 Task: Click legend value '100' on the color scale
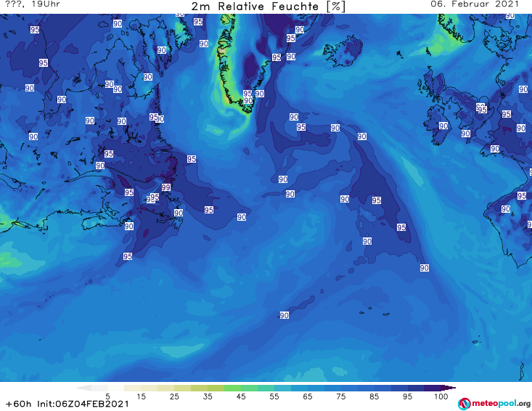[x=441, y=396]
